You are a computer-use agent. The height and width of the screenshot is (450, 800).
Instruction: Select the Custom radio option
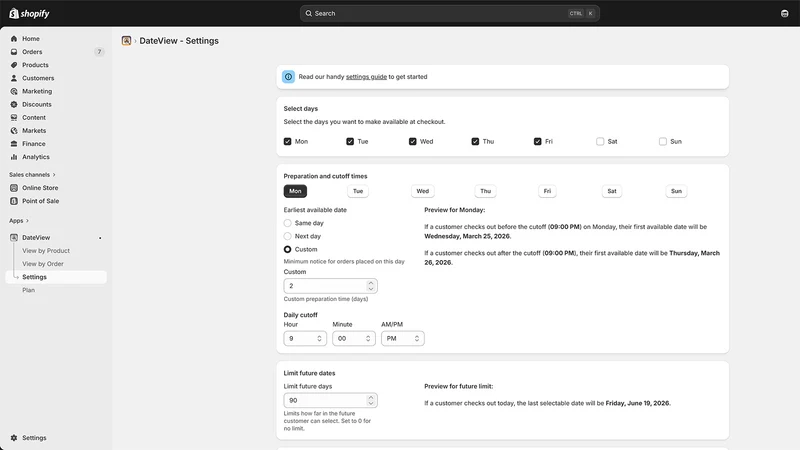click(288, 249)
